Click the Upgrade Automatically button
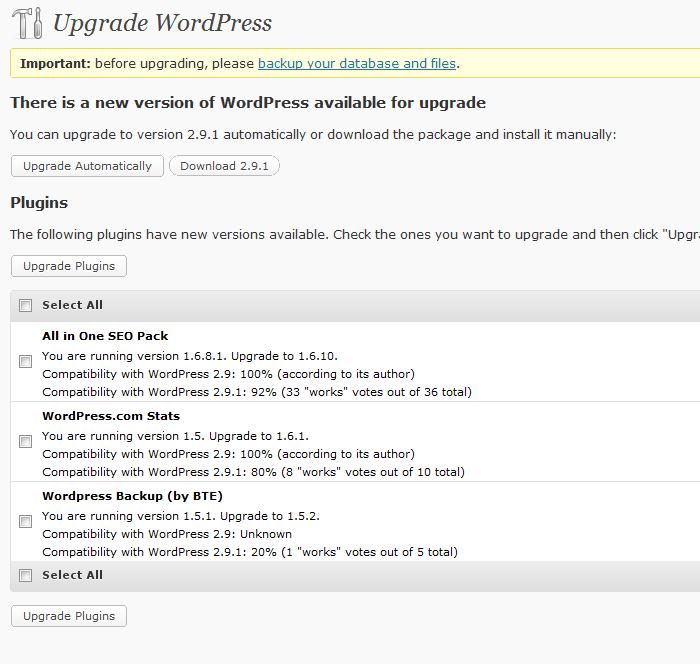The height and width of the screenshot is (664, 700). click(x=88, y=166)
